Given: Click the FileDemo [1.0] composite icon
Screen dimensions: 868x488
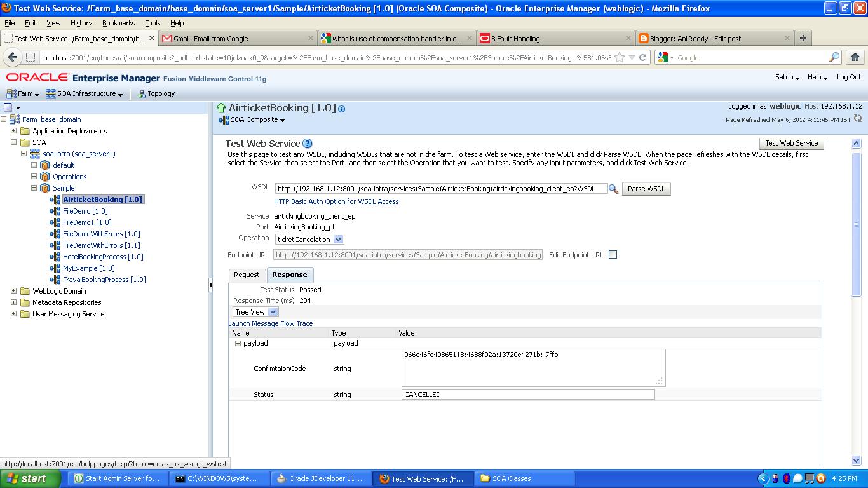Looking at the screenshot, I should point(55,211).
